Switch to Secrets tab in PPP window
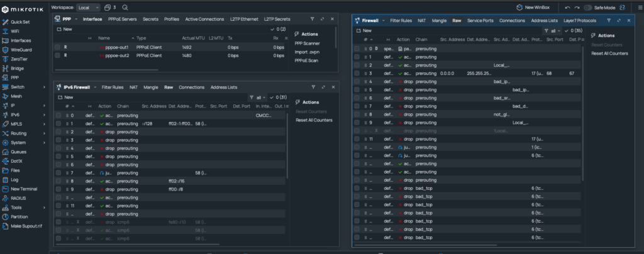The image size is (644, 254). (x=151, y=19)
